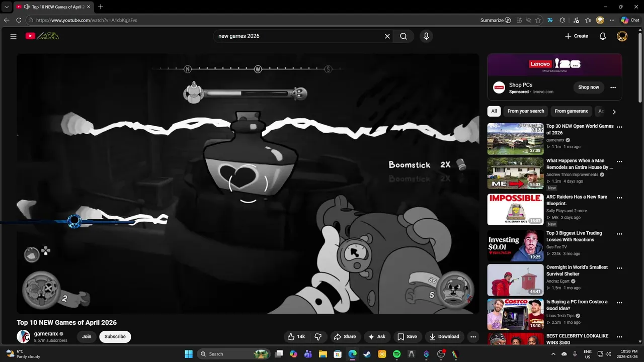The image size is (644, 362).
Task: Click the Create button
Action: click(x=577, y=36)
